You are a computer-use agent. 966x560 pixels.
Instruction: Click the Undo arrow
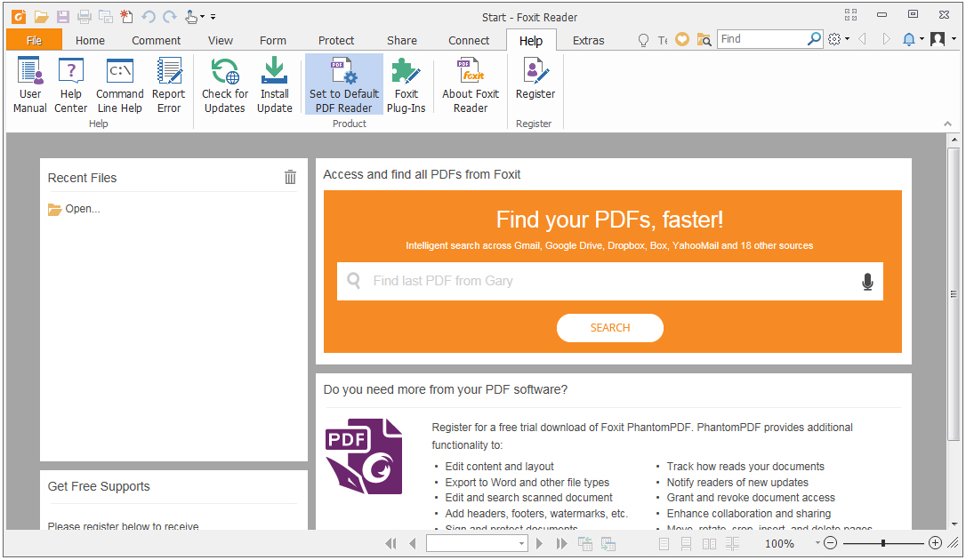149,17
